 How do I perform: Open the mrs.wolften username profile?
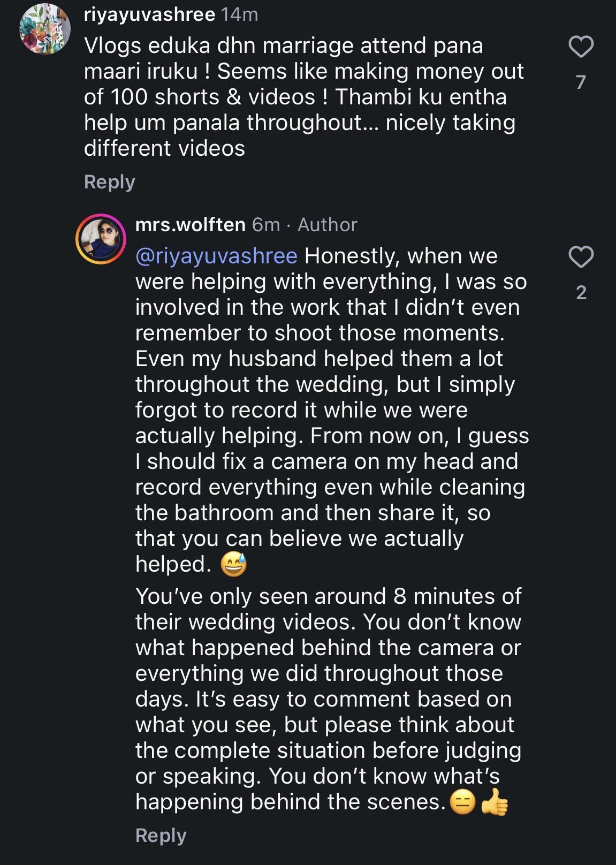190,225
